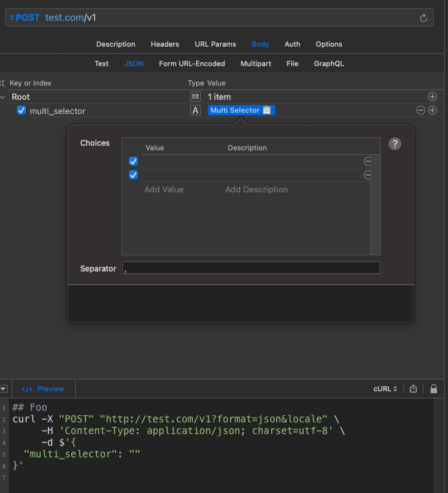Screen dimensions: 448x493
Task: Click the Separator input field
Action: (x=251, y=268)
